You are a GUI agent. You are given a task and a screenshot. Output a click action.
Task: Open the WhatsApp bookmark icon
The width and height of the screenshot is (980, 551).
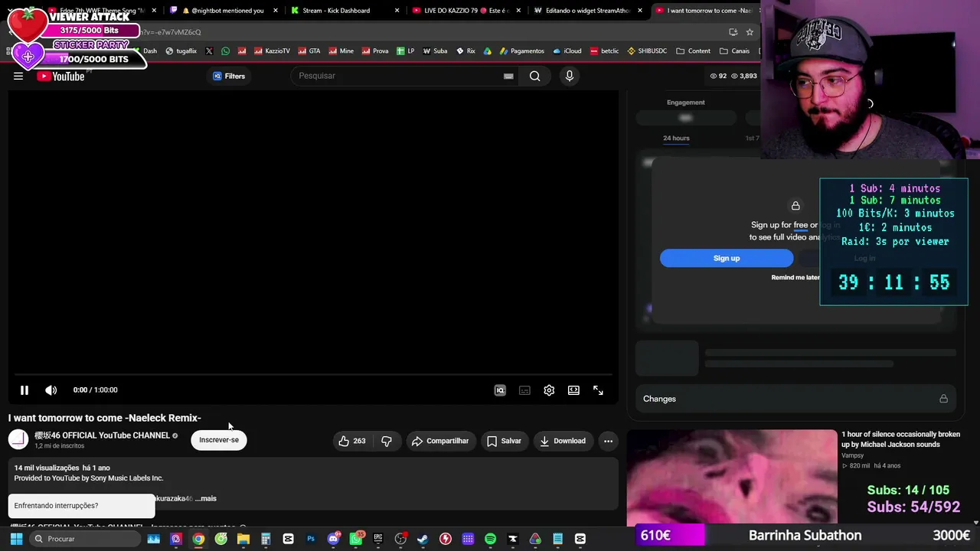coord(225,51)
